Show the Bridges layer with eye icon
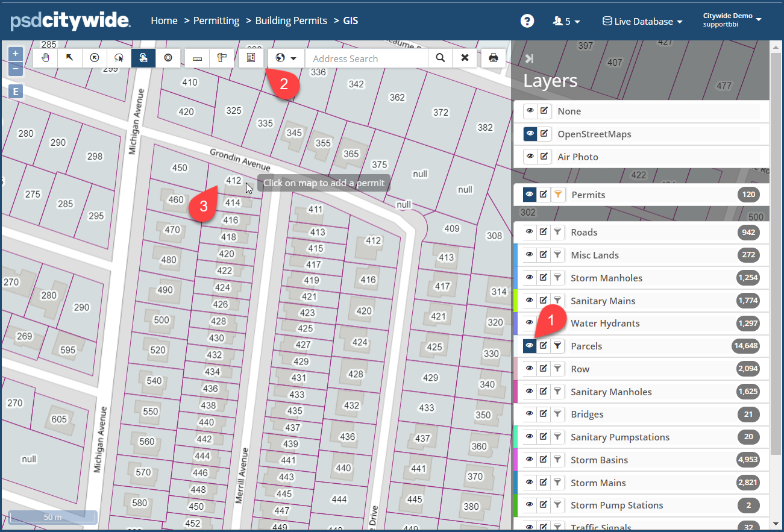Image resolution: width=784 pixels, height=532 pixels. 530,414
